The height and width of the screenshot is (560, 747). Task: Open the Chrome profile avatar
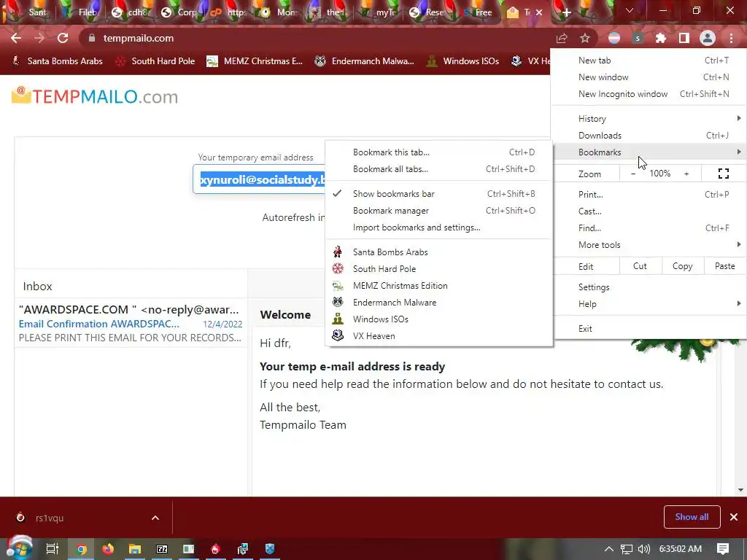(x=708, y=38)
